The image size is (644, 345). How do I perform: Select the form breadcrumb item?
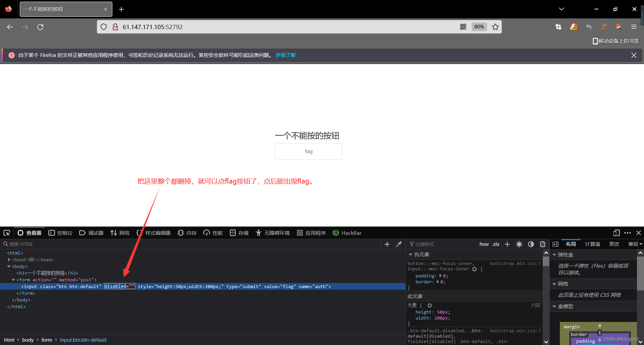pyautogui.click(x=47, y=340)
